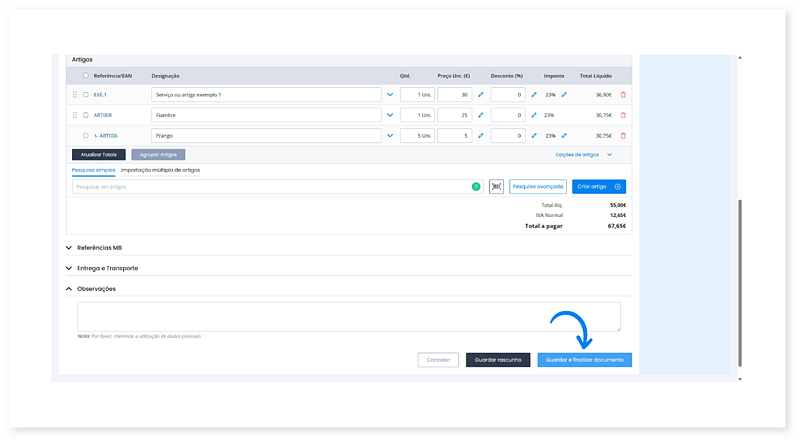Edit discount pencil for EXE.1 row
This screenshot has height=442, width=800.
534,95
